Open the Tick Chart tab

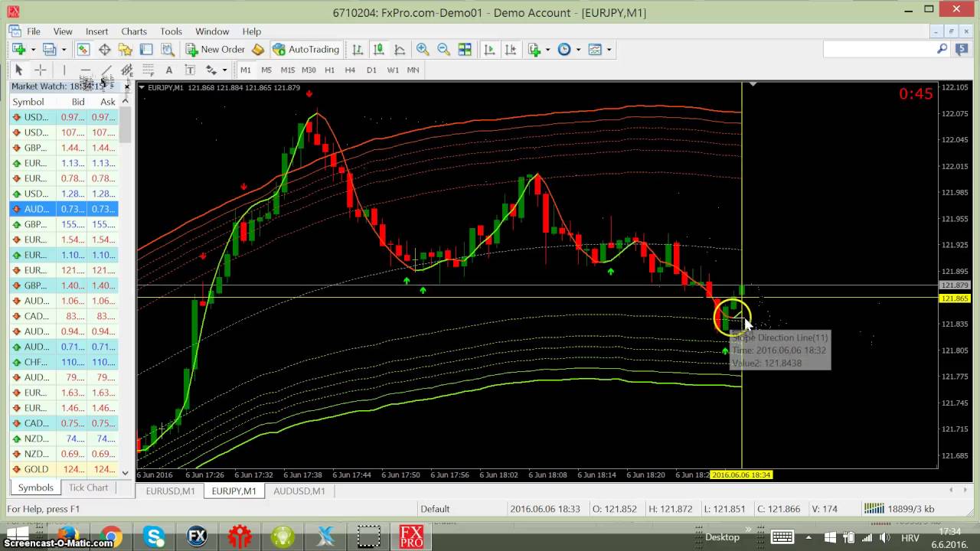point(88,487)
